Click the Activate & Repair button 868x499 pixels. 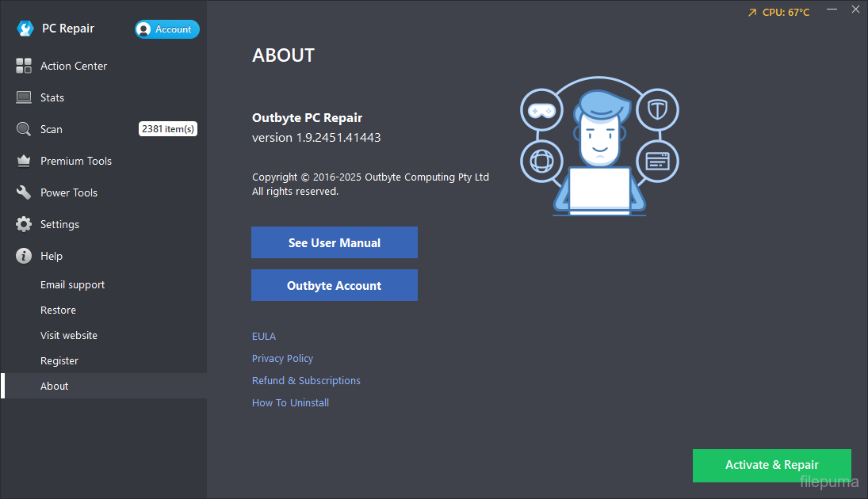[x=771, y=466]
